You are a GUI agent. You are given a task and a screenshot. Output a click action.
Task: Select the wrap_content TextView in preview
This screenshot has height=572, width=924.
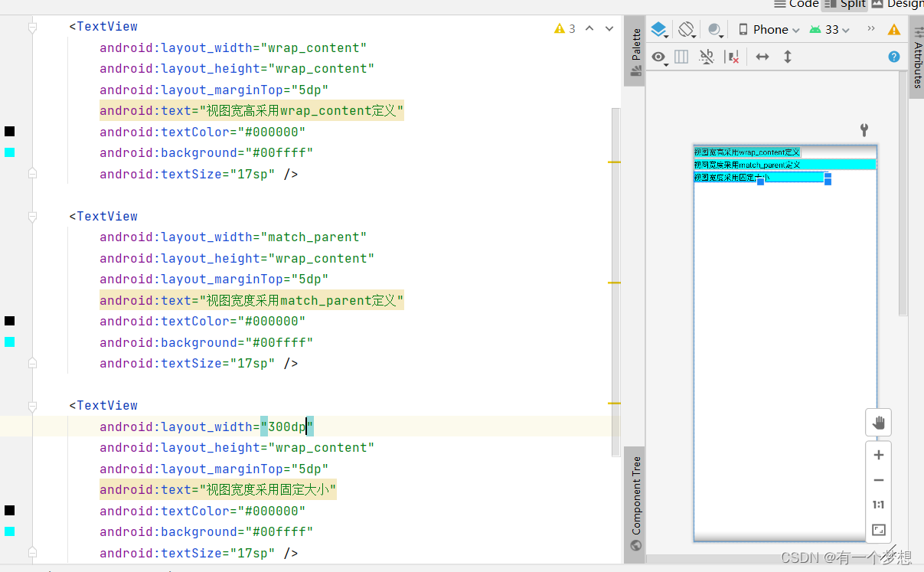[x=747, y=152]
